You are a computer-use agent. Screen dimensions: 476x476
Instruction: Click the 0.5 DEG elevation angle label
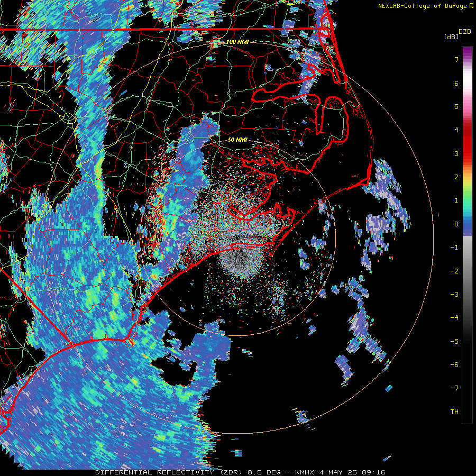click(x=264, y=472)
